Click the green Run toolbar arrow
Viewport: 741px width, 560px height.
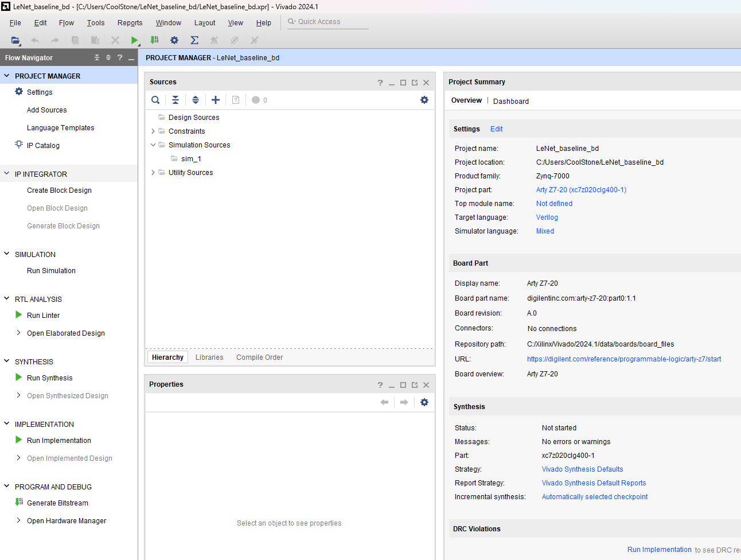[134, 40]
